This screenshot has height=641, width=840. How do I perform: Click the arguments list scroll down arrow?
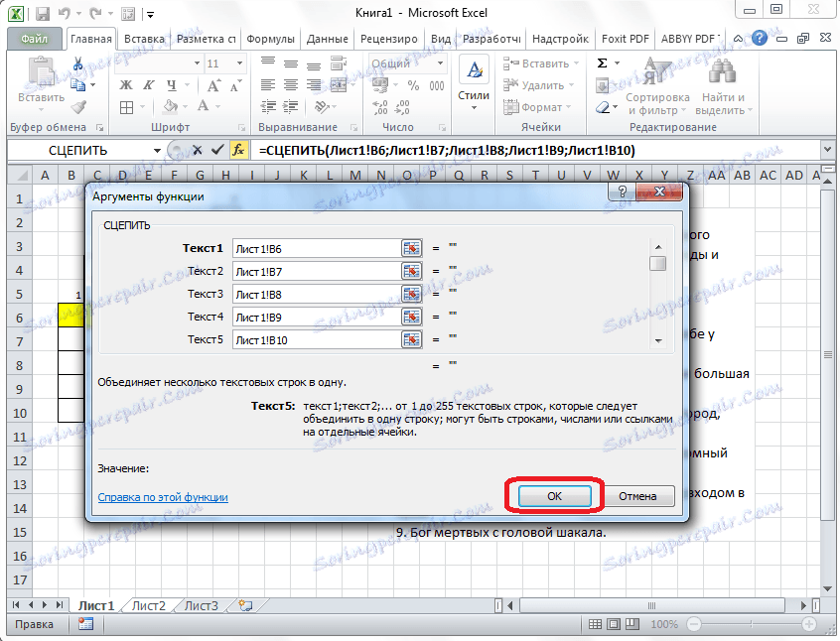(x=658, y=340)
